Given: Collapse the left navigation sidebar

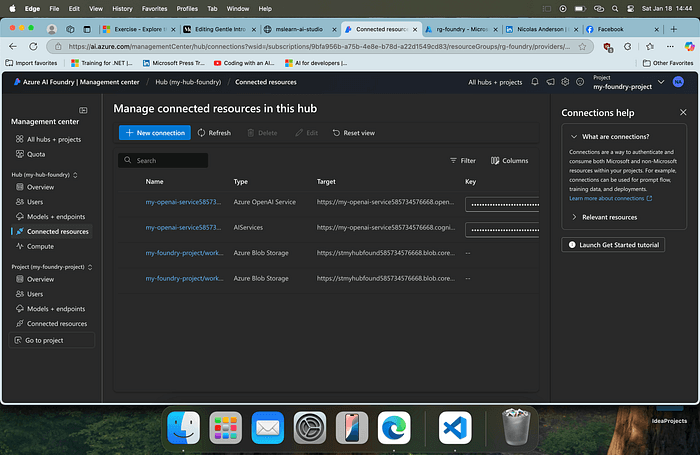Looking at the screenshot, I should tap(83, 110).
